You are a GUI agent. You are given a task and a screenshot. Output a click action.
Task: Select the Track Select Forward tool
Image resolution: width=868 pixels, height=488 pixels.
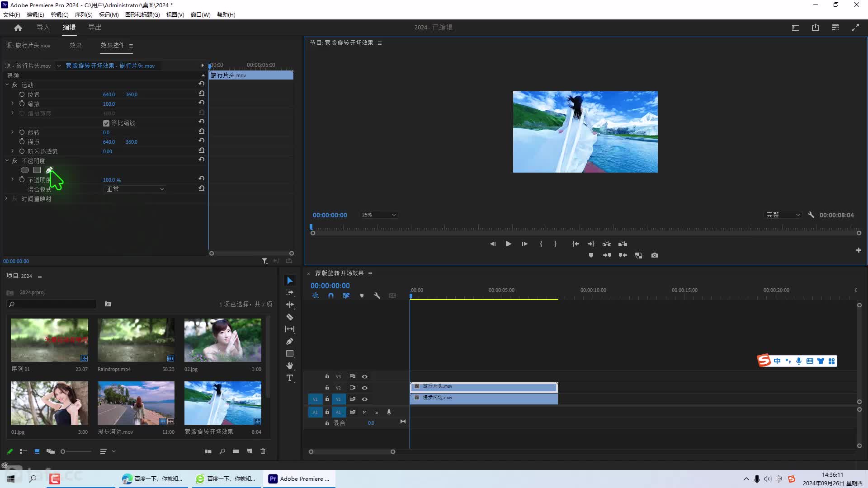[290, 292]
